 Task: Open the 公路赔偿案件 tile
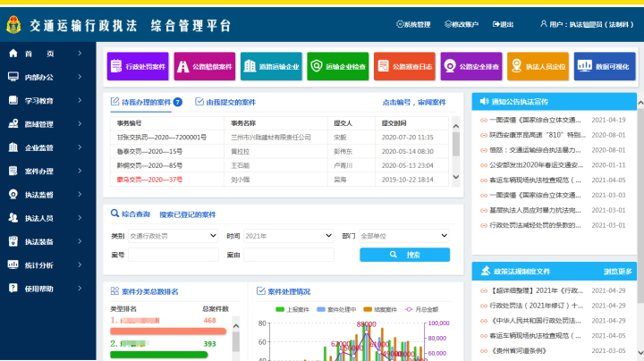[x=205, y=66]
